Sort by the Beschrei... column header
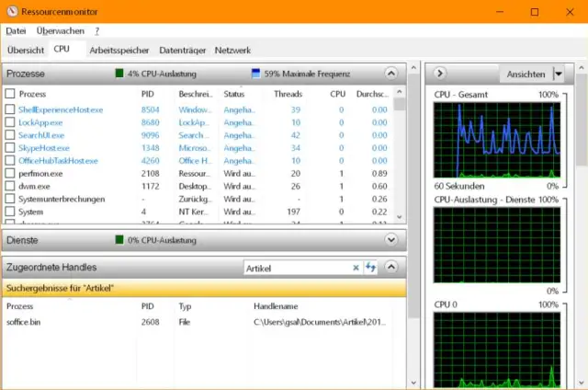This screenshot has height=390, width=588. pos(196,94)
